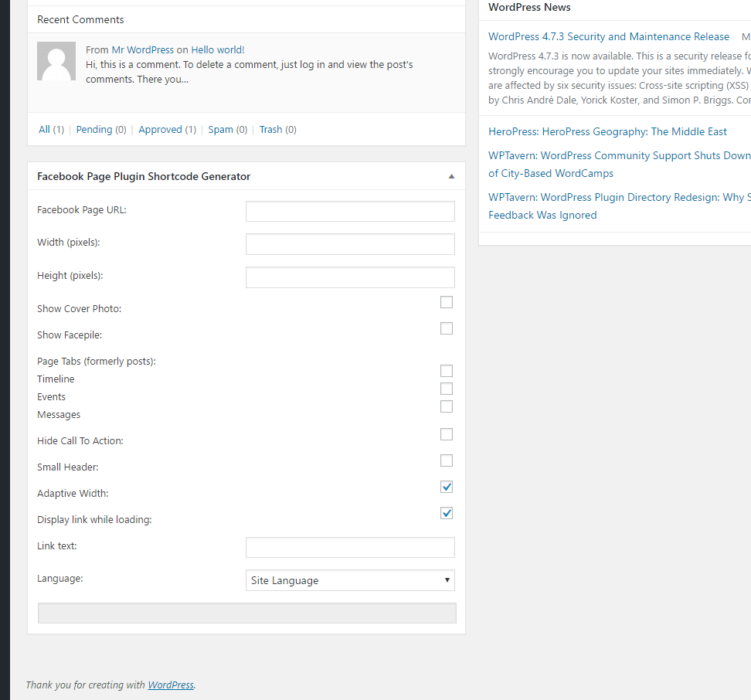
Task: Filter comments by All (1)
Action: tap(51, 129)
